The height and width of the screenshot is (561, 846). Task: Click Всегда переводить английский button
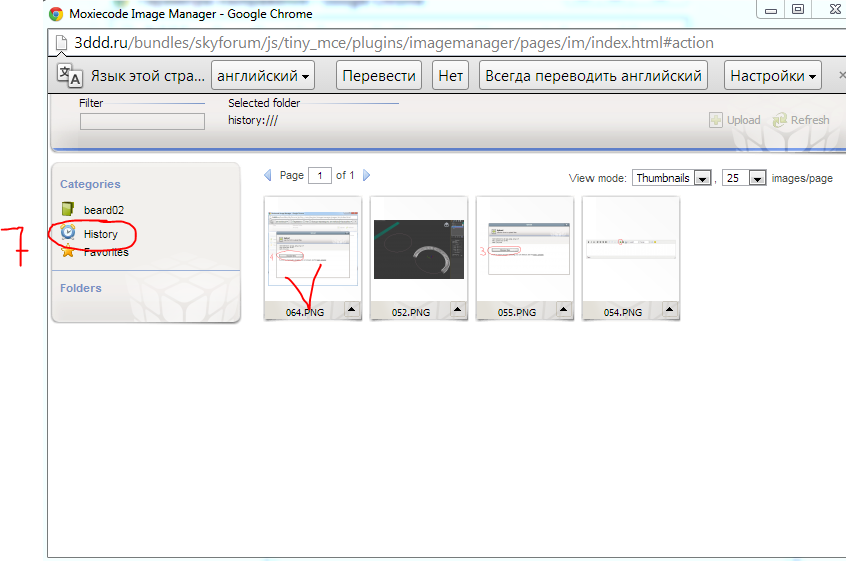[x=593, y=76]
